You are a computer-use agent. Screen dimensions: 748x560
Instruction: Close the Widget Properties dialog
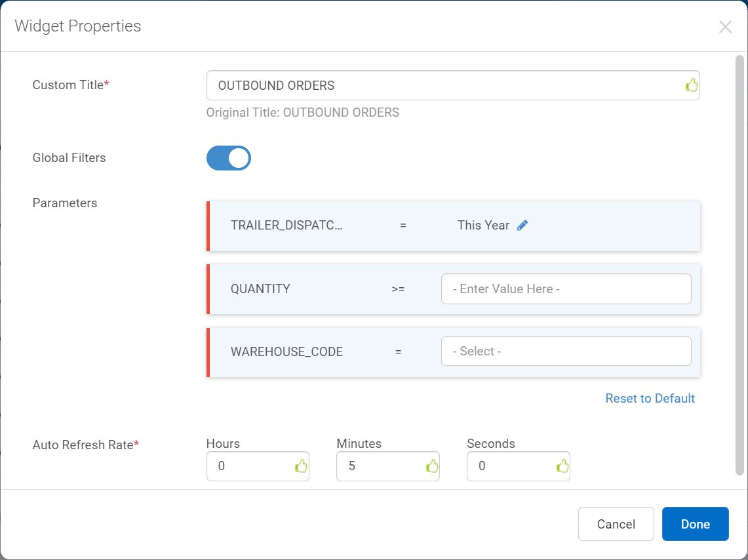click(x=725, y=27)
